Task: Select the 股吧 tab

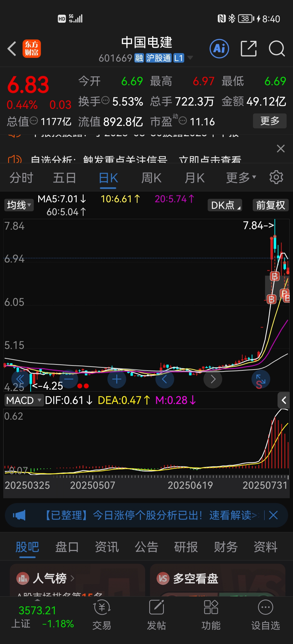Action: pyautogui.click(x=27, y=547)
